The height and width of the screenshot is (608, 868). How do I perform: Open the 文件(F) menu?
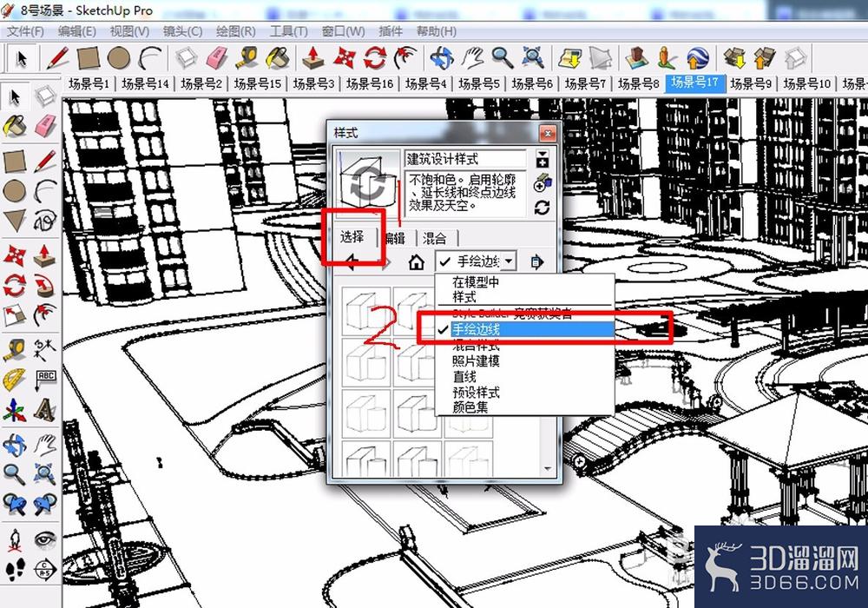point(25,31)
